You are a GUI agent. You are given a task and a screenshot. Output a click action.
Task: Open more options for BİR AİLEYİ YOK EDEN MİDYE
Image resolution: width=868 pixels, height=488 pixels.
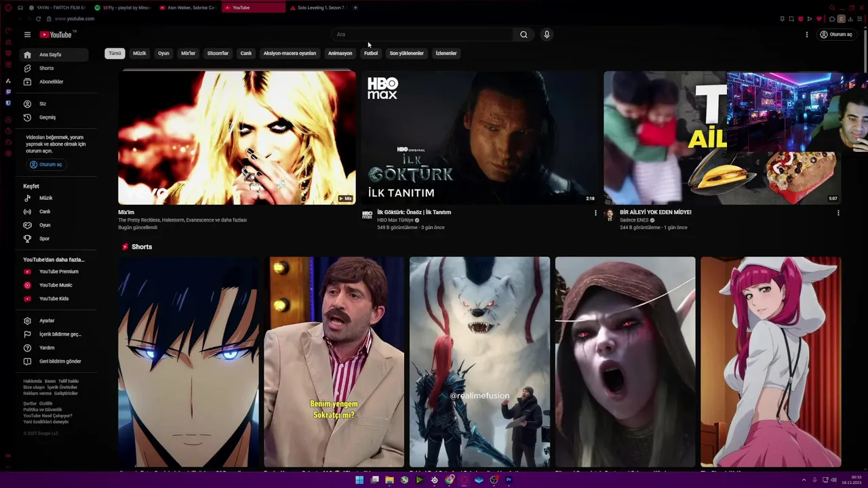[838, 213]
